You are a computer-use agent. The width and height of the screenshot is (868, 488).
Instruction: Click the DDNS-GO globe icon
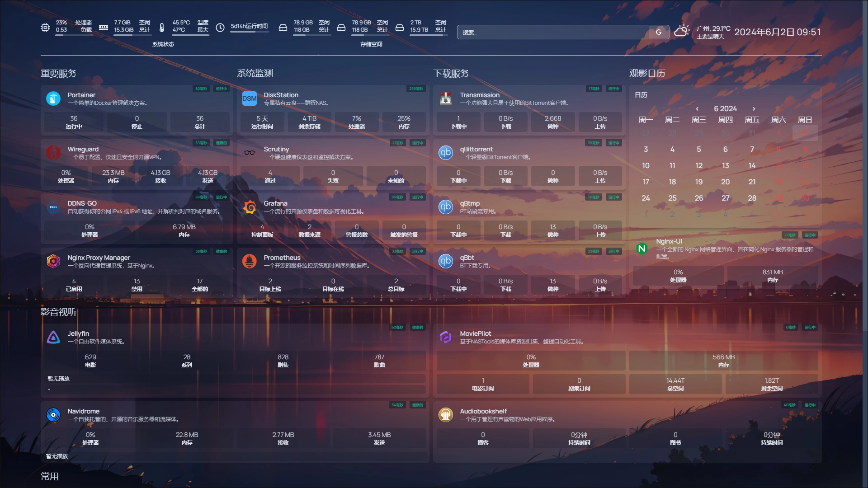(53, 207)
